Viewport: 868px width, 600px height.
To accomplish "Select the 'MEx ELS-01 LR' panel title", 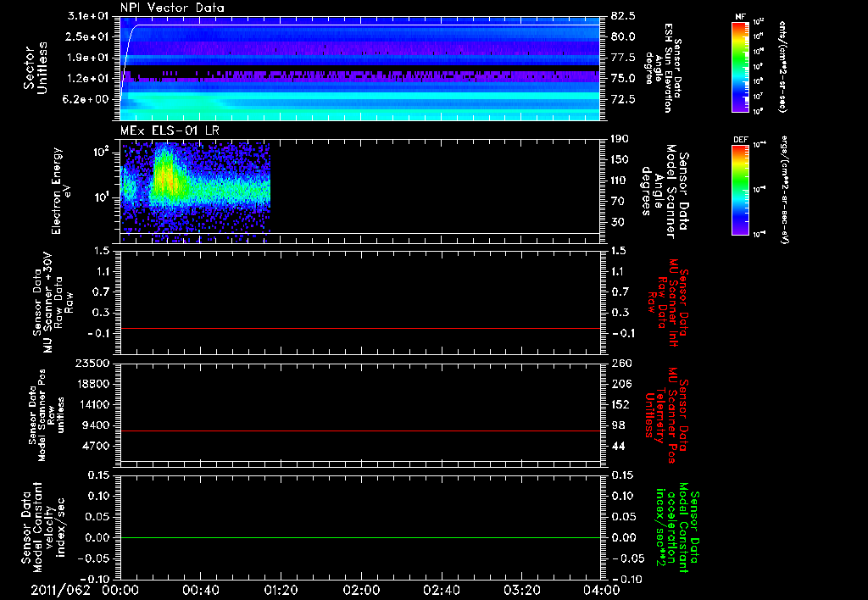I will [x=170, y=131].
